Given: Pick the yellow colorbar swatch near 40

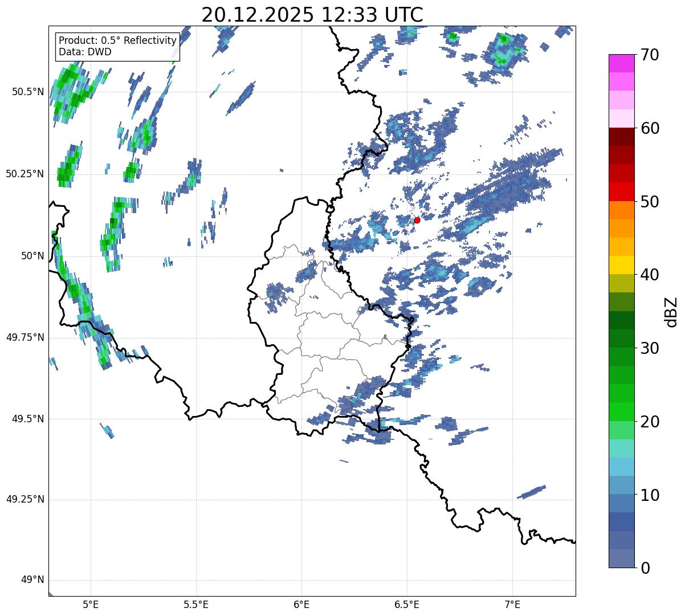Looking at the screenshot, I should pos(621,265).
